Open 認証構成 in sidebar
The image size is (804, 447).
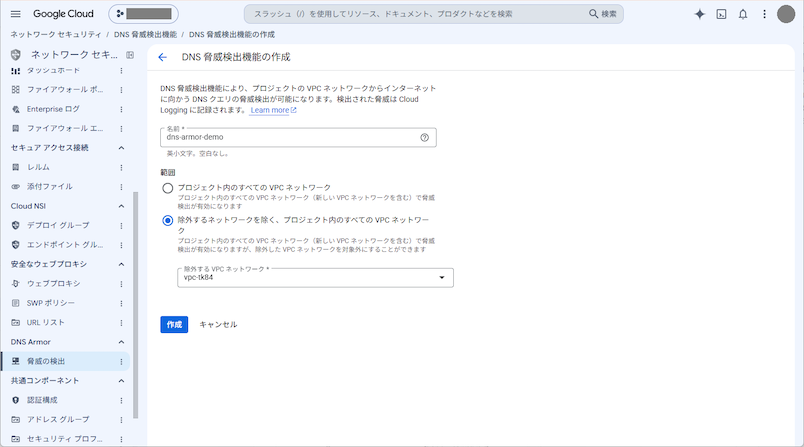point(42,400)
